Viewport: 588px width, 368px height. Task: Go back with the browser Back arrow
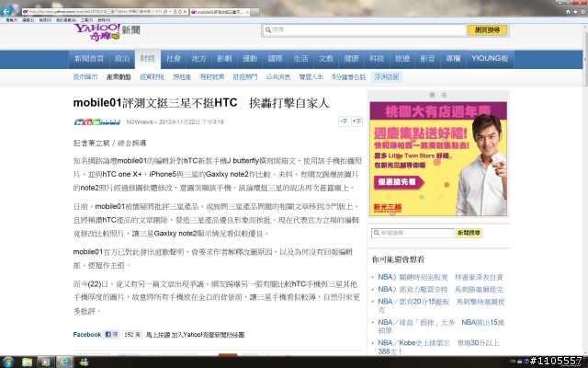[x=6, y=12]
